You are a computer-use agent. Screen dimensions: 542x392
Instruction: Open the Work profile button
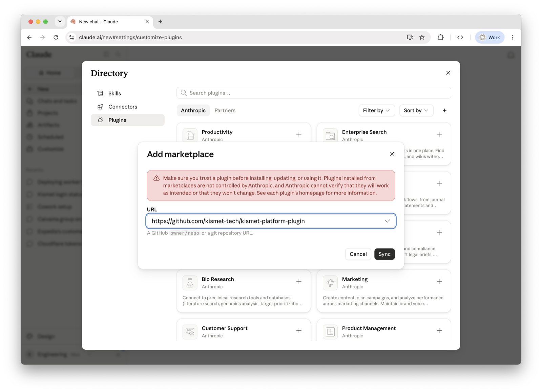(490, 37)
